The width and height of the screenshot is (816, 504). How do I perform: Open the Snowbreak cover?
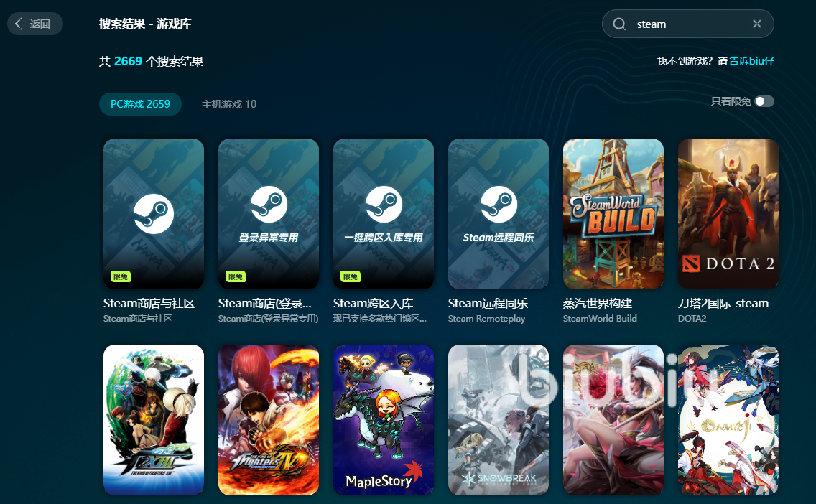tap(499, 420)
